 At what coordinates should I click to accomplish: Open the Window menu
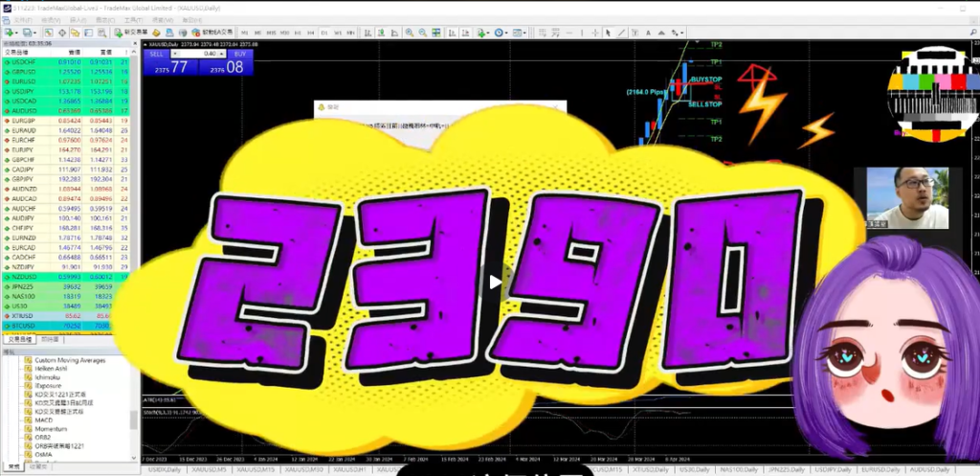point(162,20)
